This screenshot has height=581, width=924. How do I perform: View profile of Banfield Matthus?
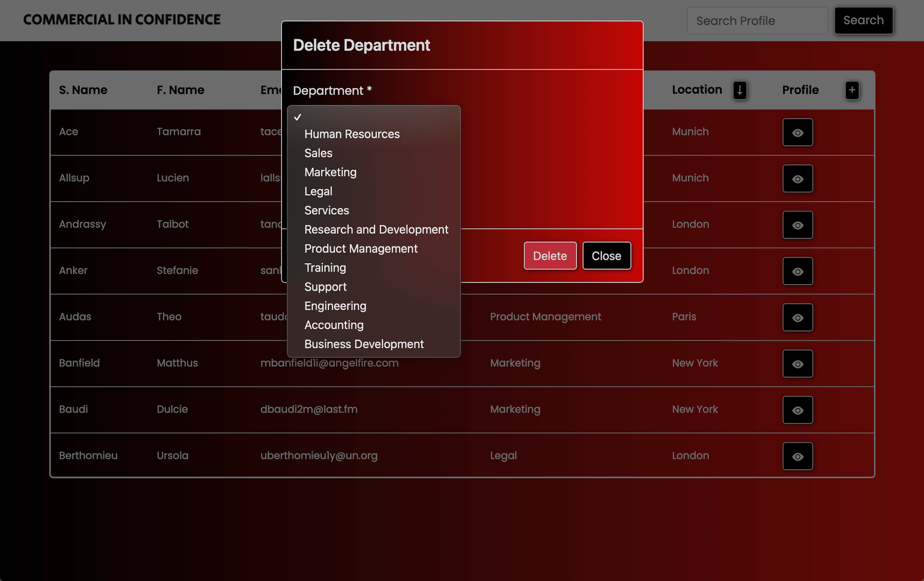tap(797, 363)
